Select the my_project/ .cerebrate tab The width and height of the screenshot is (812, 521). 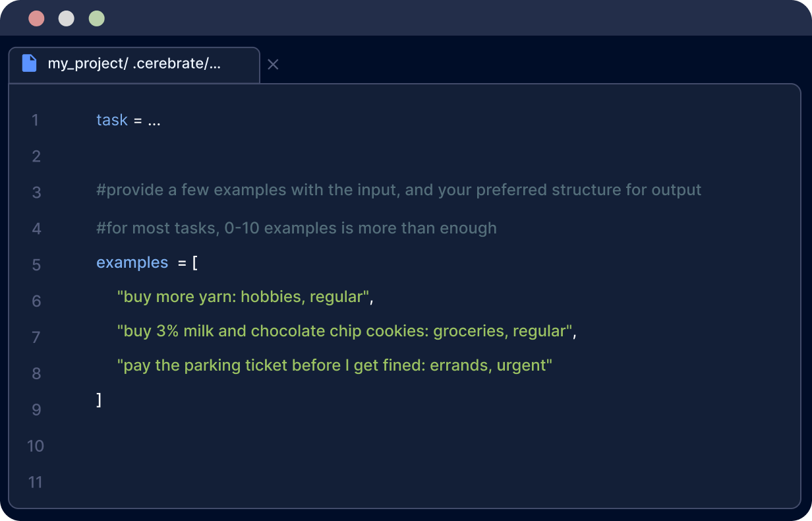tap(134, 64)
